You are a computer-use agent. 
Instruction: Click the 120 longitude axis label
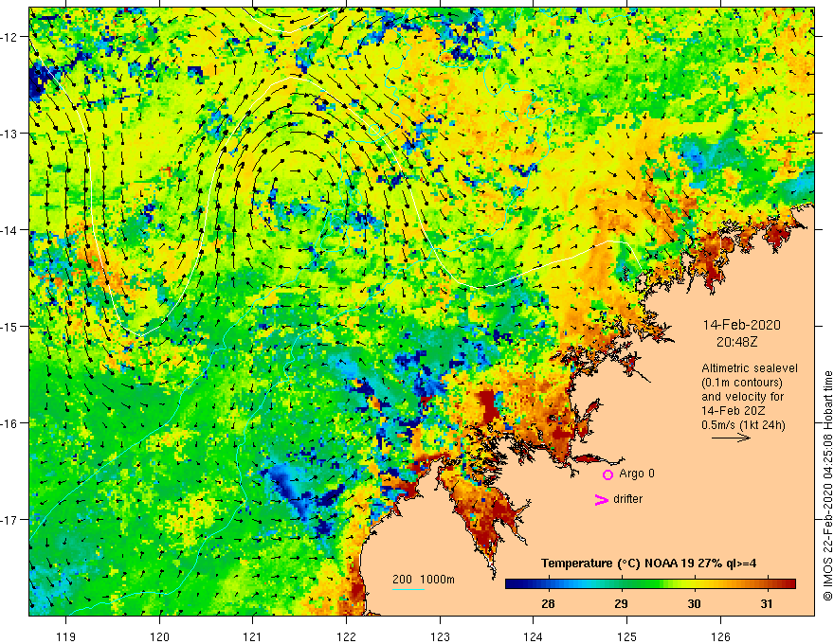tap(159, 636)
